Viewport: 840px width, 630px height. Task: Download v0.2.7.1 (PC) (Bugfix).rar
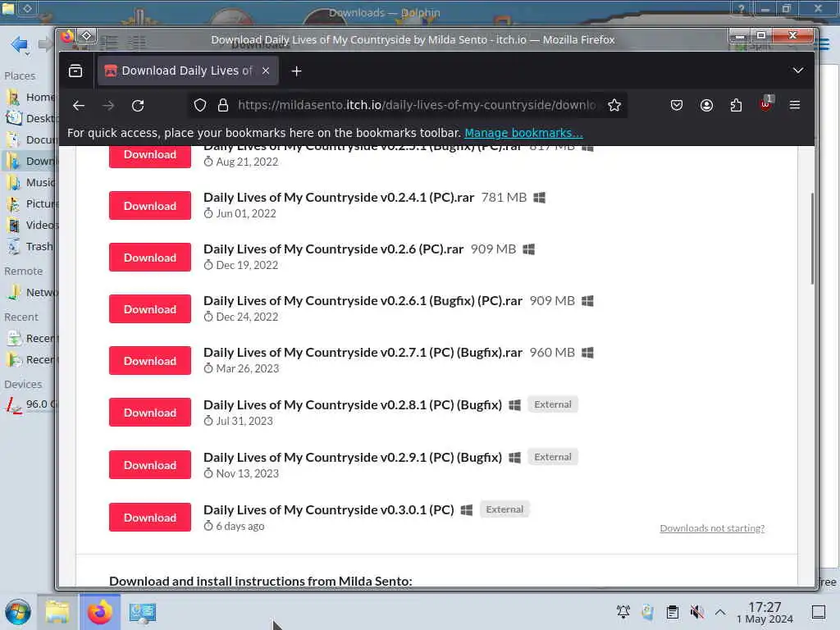150,361
